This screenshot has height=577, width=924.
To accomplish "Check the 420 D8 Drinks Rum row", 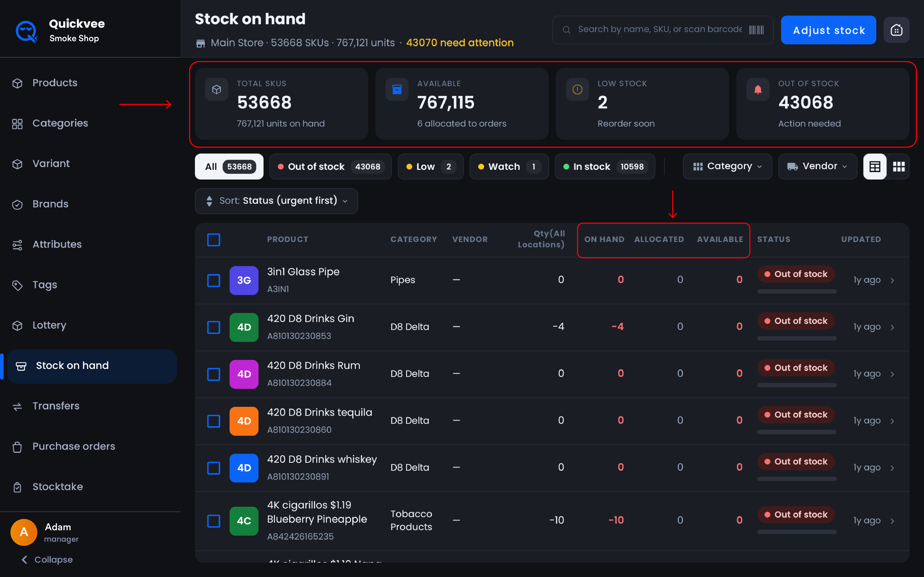I will (213, 374).
